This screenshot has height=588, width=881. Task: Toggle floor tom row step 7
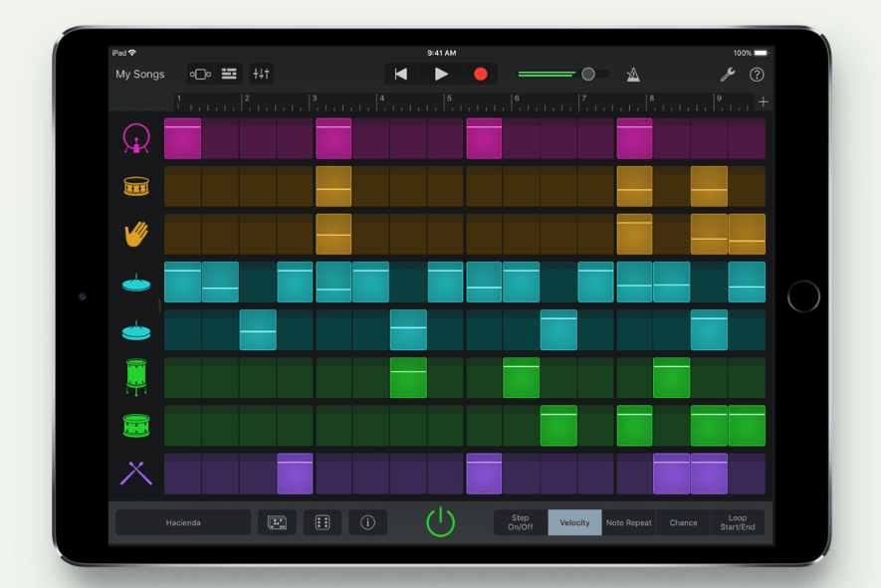(x=408, y=377)
